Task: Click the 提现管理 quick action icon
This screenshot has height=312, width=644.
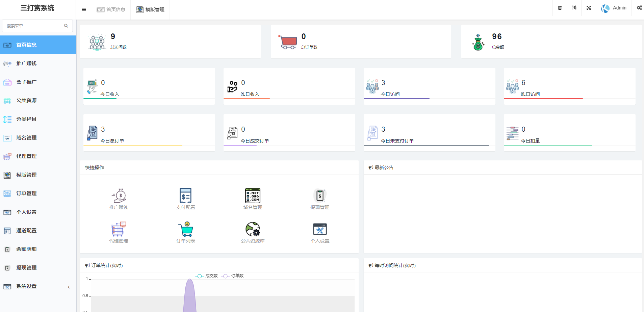Action: [320, 196]
